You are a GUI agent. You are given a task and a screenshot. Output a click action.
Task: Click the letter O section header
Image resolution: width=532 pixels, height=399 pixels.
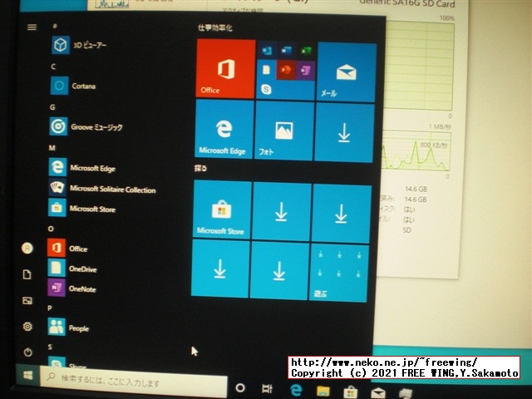coord(51,229)
